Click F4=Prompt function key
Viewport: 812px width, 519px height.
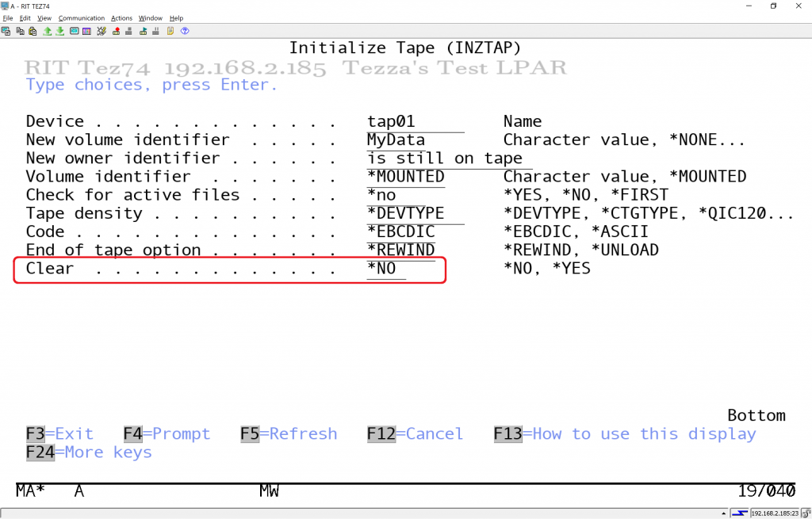pos(167,434)
